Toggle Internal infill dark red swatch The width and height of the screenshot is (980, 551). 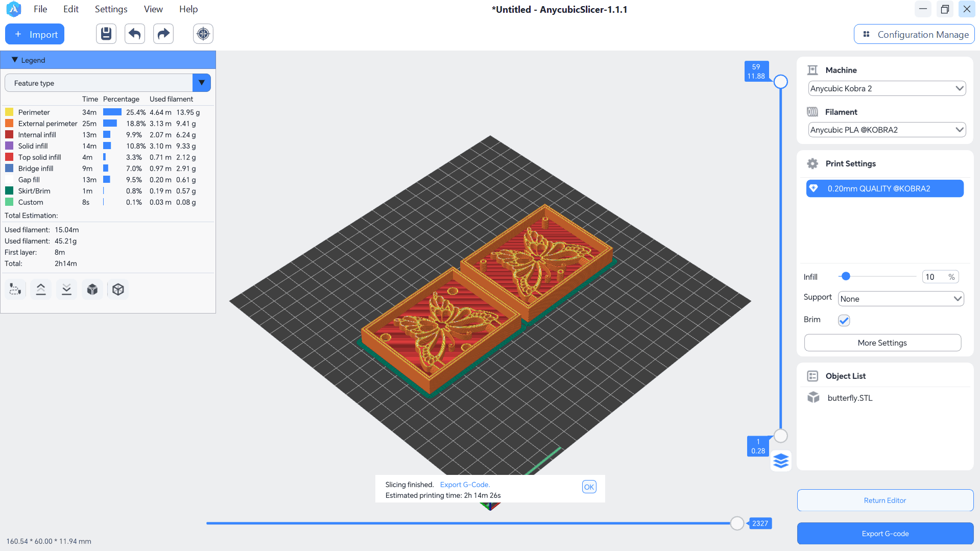pos(9,135)
